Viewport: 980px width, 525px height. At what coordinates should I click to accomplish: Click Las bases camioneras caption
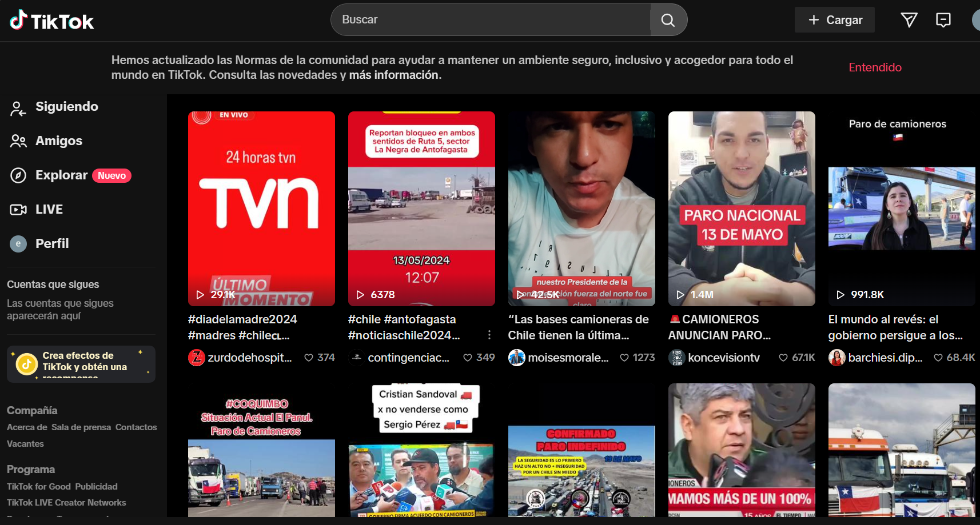click(x=578, y=327)
